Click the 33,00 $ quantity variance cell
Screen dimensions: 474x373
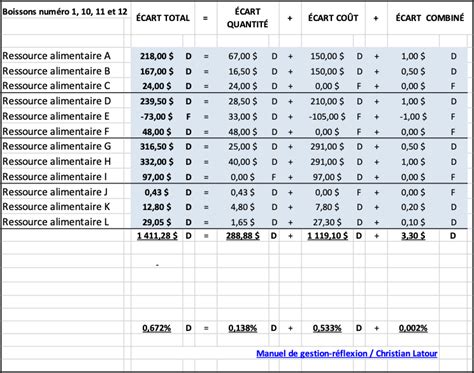coord(243,117)
